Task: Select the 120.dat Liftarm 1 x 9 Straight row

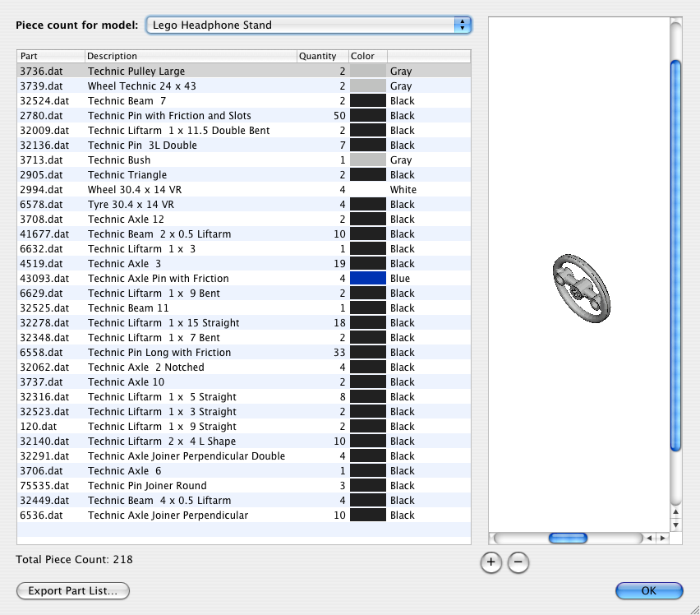Action: (244, 426)
